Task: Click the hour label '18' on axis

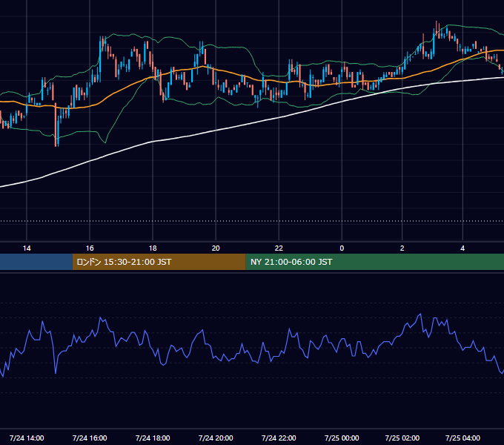Action: pos(153,248)
